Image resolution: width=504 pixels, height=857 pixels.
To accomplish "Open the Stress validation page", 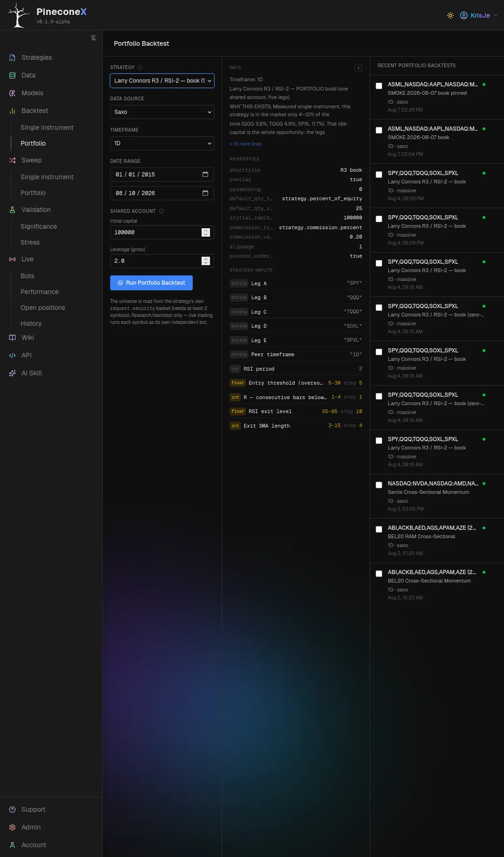I will click(x=30, y=242).
